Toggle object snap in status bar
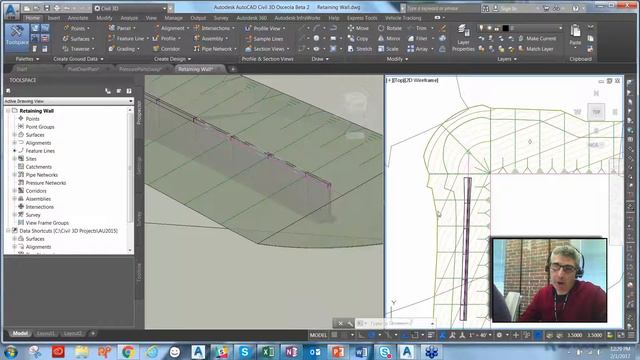The height and width of the screenshot is (360, 640). (415, 335)
